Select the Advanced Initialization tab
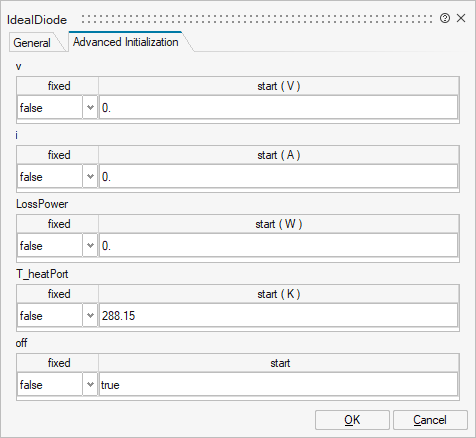Screen dimensions: 476x438 click(126, 42)
